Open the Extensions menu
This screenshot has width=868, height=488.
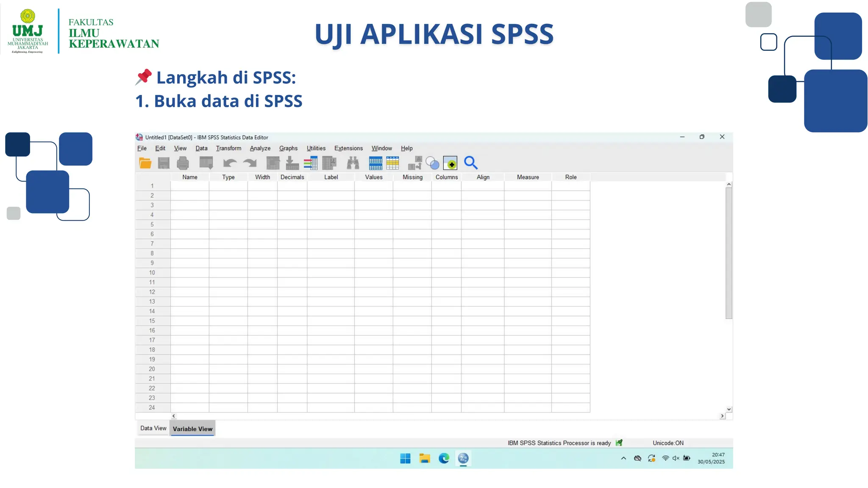point(348,148)
